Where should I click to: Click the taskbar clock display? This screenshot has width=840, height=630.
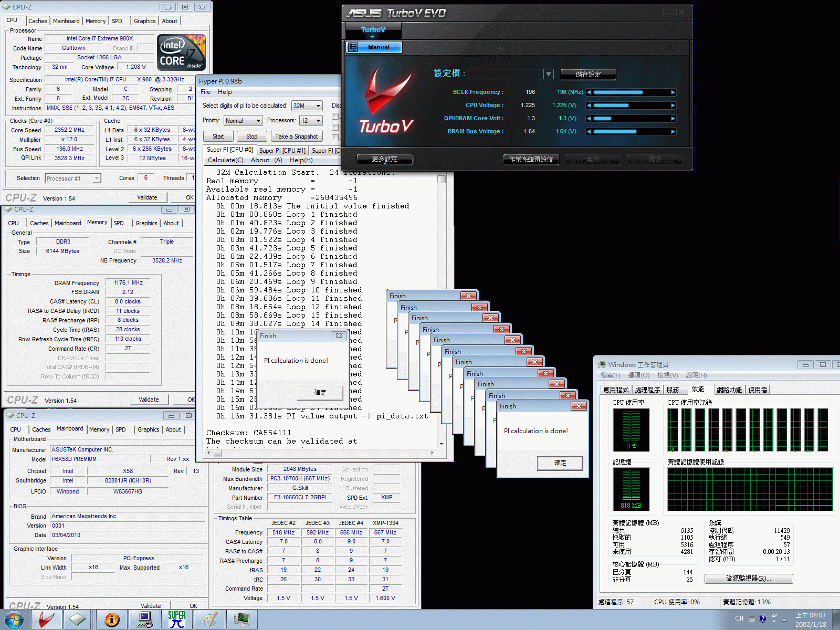811,619
